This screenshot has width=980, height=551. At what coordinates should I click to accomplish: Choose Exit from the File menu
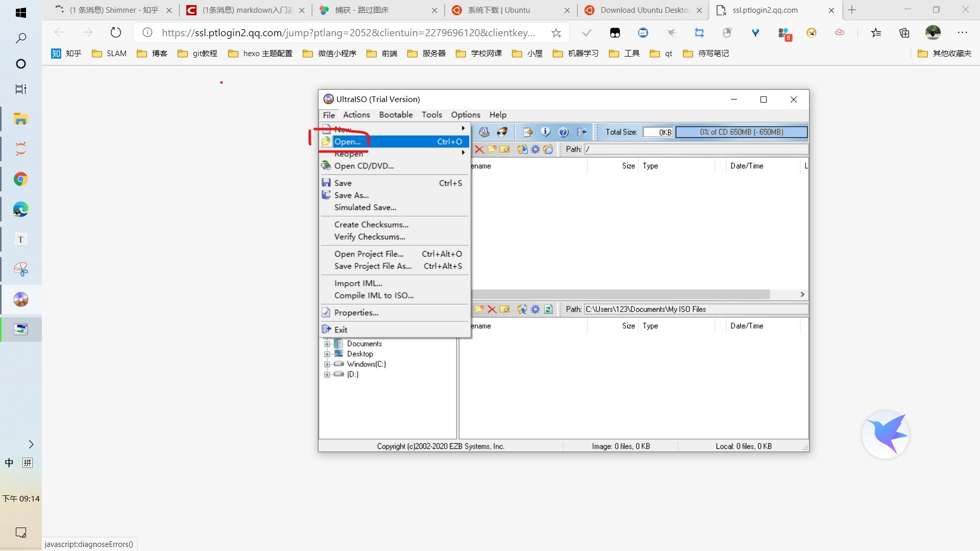pyautogui.click(x=394, y=330)
